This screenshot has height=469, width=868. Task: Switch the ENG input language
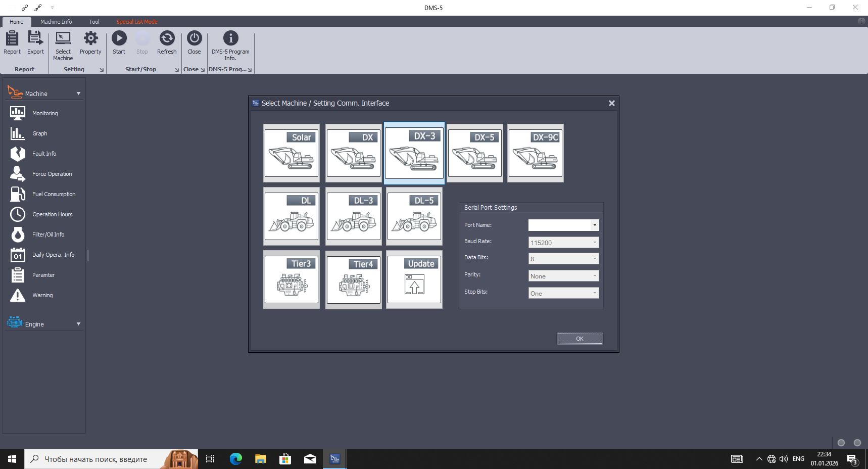pos(798,459)
